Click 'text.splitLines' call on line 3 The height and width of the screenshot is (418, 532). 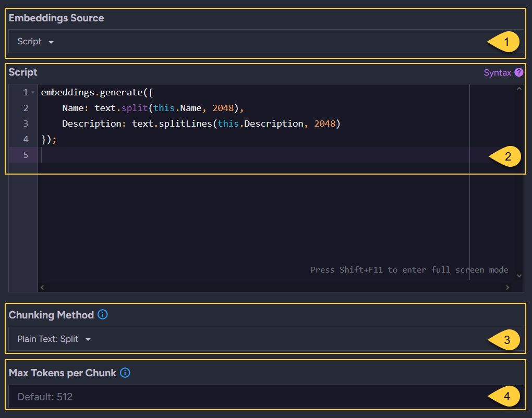[x=172, y=124]
